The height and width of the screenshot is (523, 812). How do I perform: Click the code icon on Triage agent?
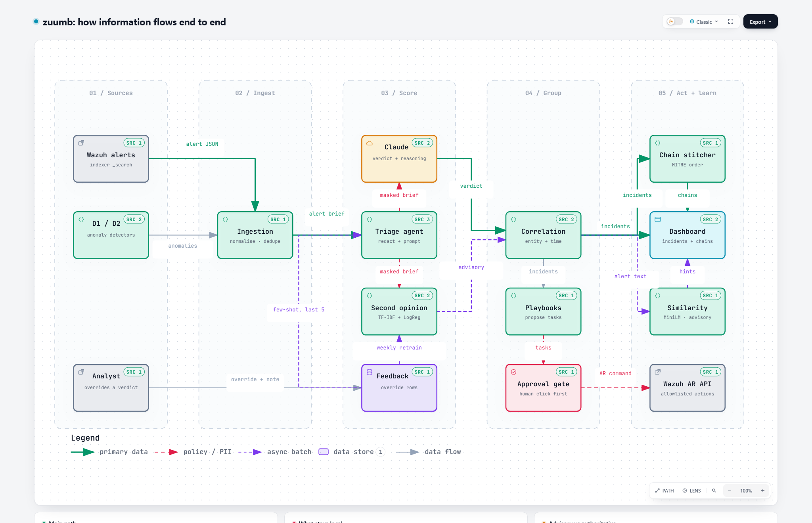coord(370,219)
